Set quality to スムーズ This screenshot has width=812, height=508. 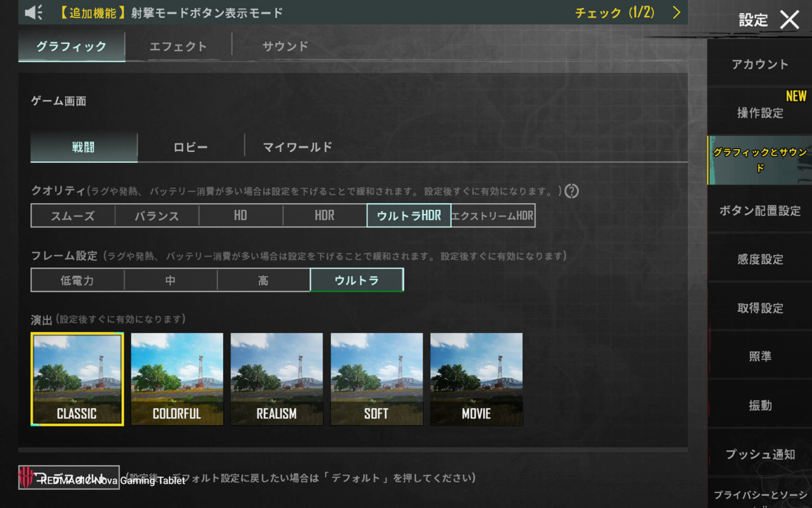point(73,216)
